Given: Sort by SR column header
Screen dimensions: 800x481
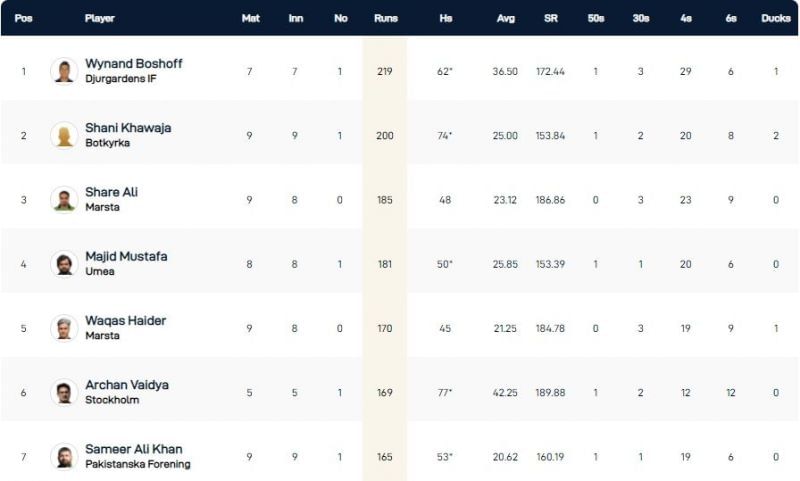Looking at the screenshot, I should [x=550, y=18].
